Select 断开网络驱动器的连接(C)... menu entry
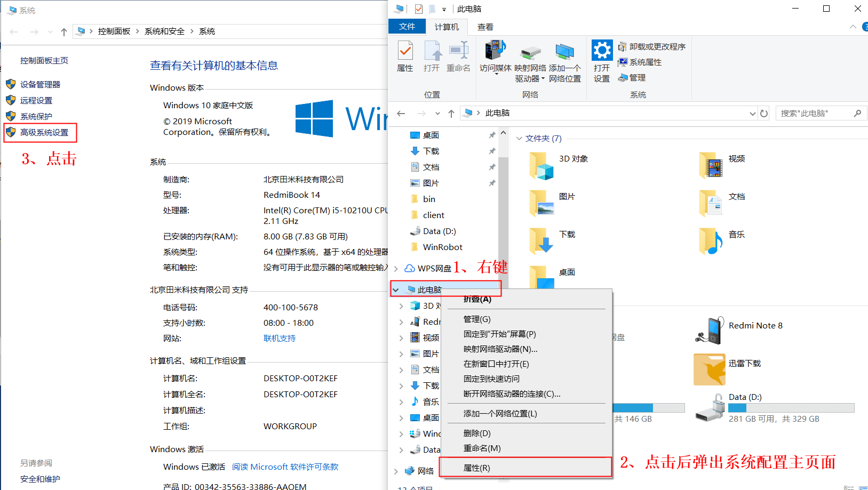Screen dimensions: 868x490 tap(526, 393)
